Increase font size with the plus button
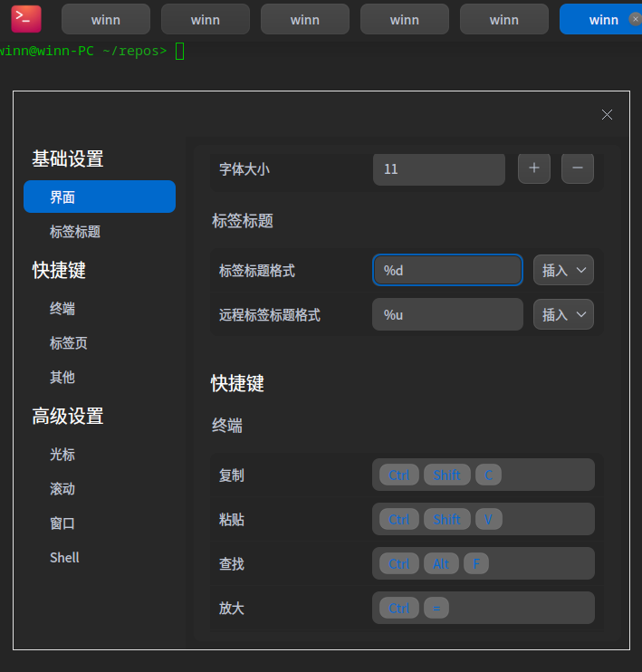Viewport: 642px width, 672px height. tap(534, 168)
